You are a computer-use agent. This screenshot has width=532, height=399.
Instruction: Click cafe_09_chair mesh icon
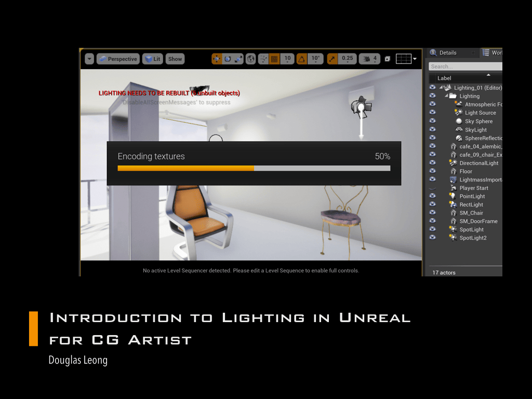point(453,155)
